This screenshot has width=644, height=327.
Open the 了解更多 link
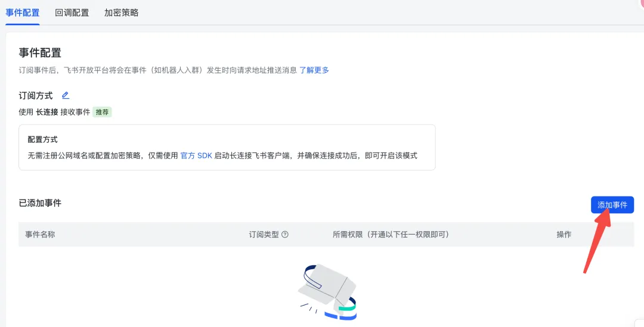tap(314, 70)
